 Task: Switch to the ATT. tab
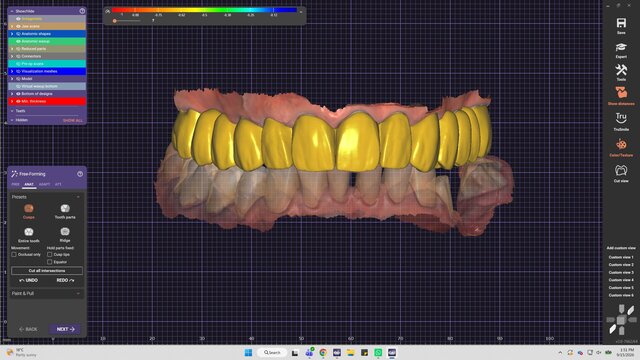[58, 184]
